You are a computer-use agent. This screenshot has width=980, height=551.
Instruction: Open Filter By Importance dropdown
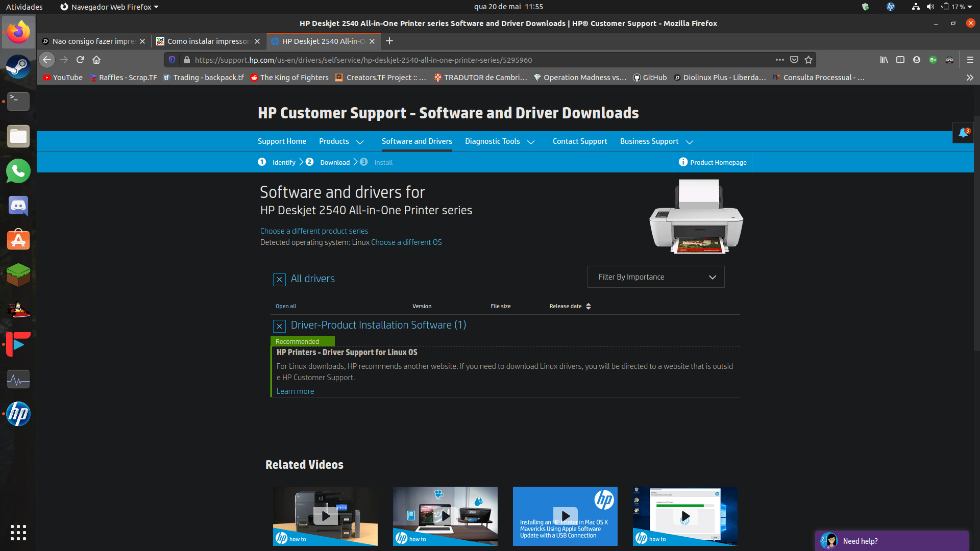656,277
